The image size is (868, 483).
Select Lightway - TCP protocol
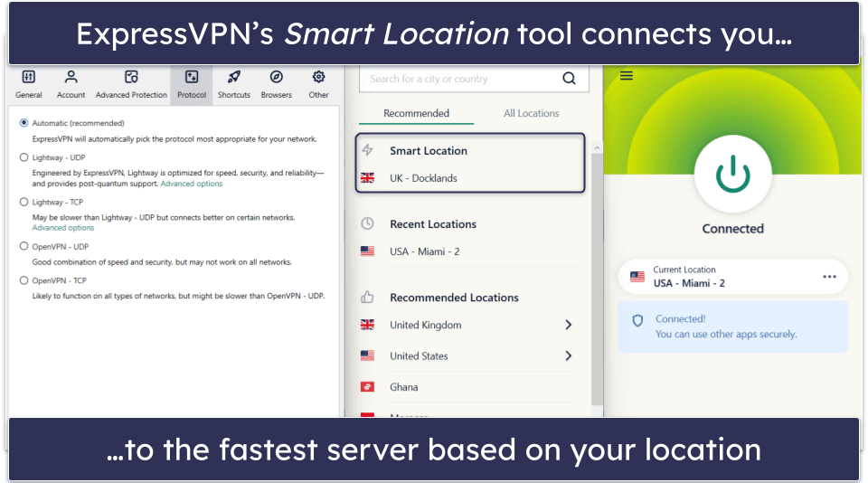[24, 203]
